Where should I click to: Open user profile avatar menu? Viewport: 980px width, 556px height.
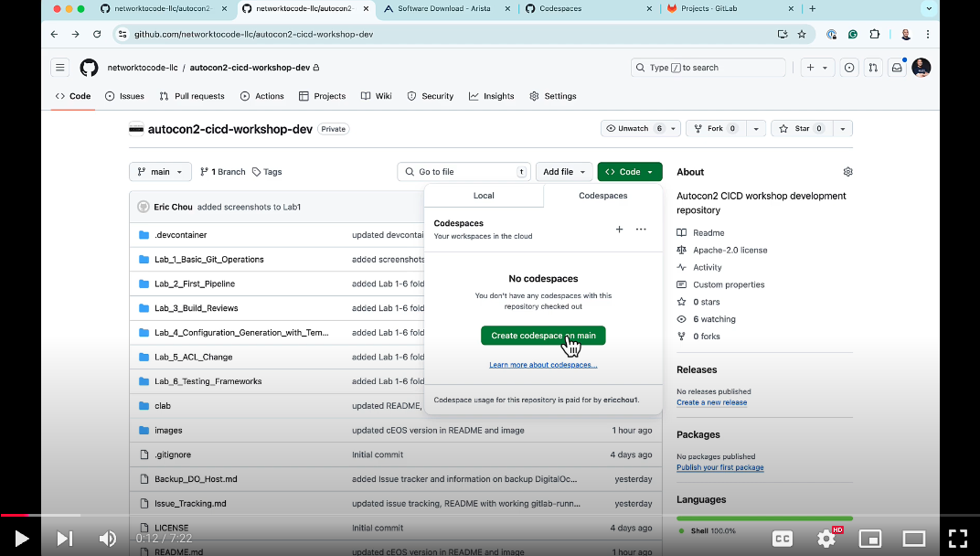point(921,68)
